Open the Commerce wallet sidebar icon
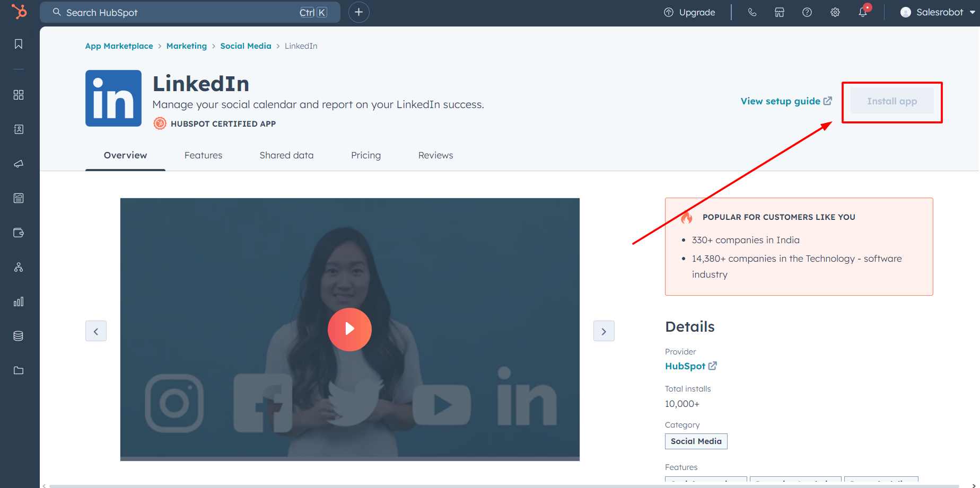 (x=19, y=233)
